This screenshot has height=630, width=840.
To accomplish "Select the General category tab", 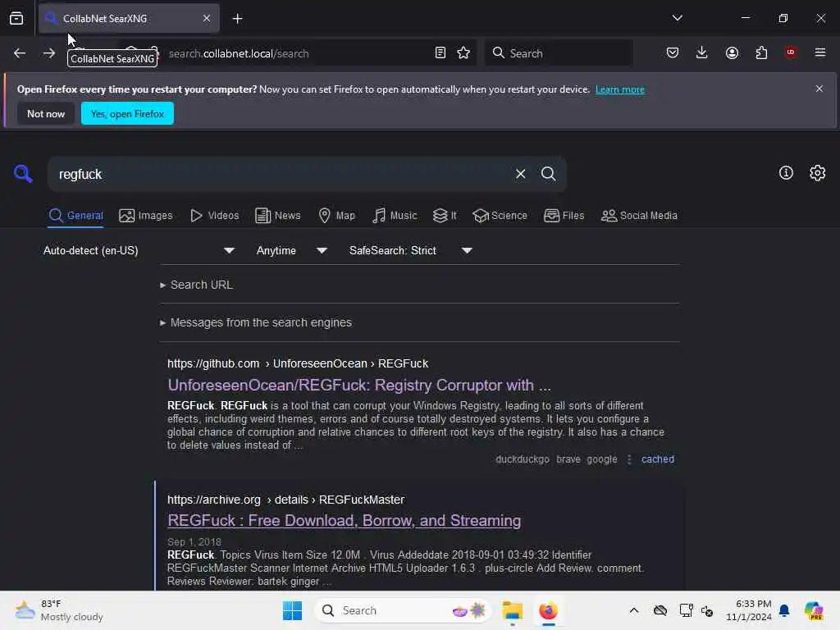I will [75, 216].
